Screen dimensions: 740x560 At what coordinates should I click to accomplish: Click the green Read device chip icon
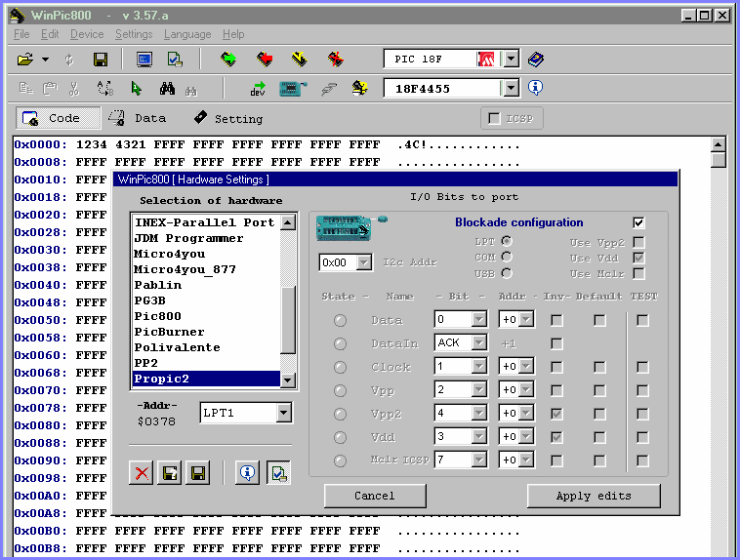coord(228,59)
